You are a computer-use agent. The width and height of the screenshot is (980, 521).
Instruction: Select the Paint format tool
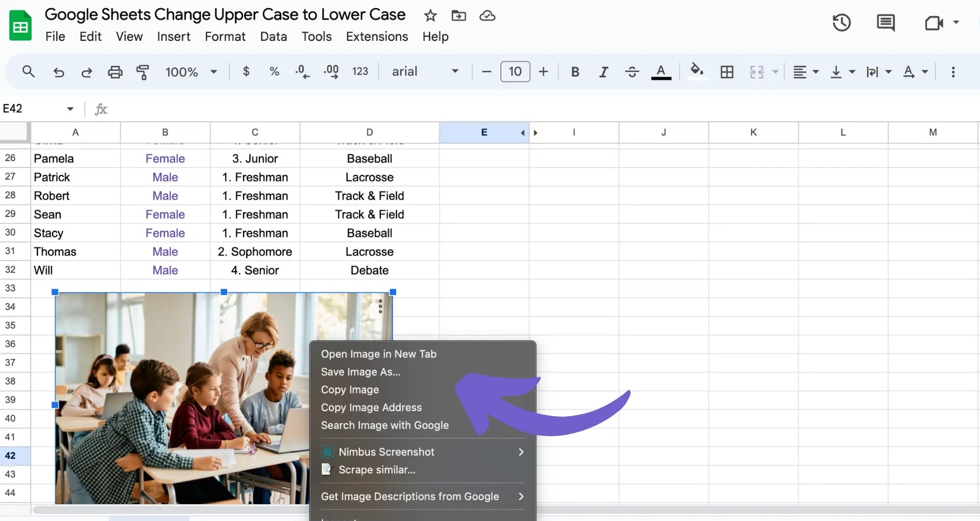click(x=143, y=72)
